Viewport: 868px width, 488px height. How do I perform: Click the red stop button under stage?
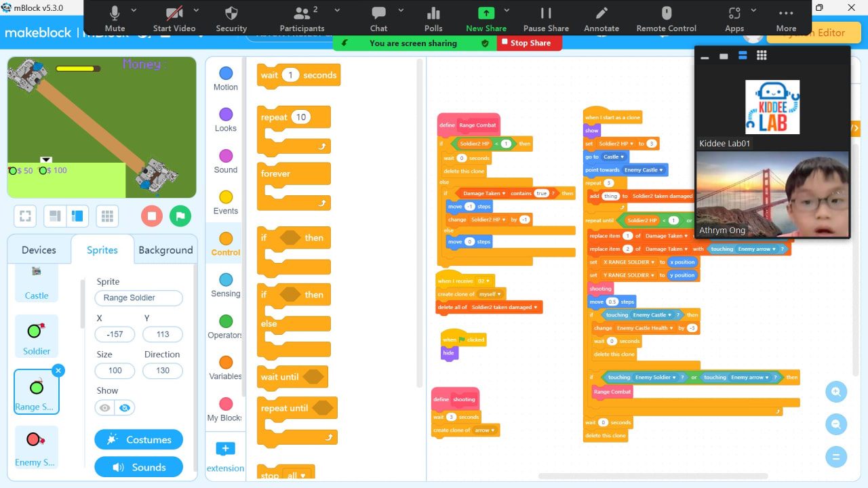click(x=152, y=216)
